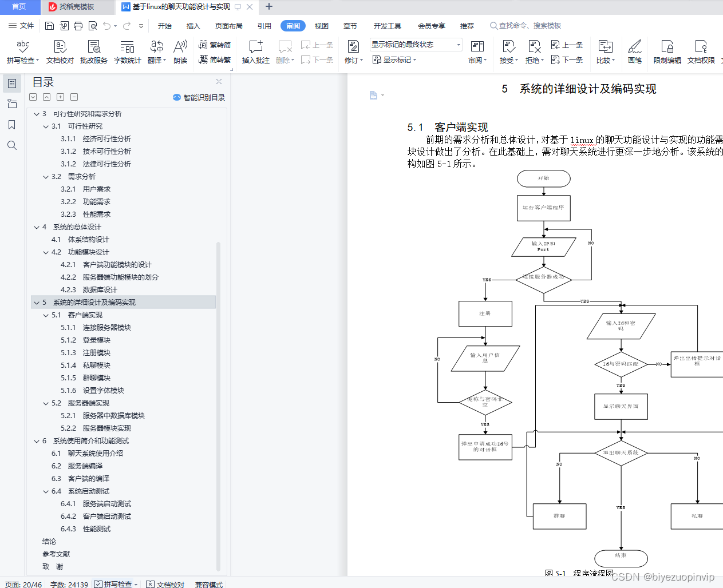
Task: Select the 拼写检查 spell check tool
Action: click(x=22, y=51)
